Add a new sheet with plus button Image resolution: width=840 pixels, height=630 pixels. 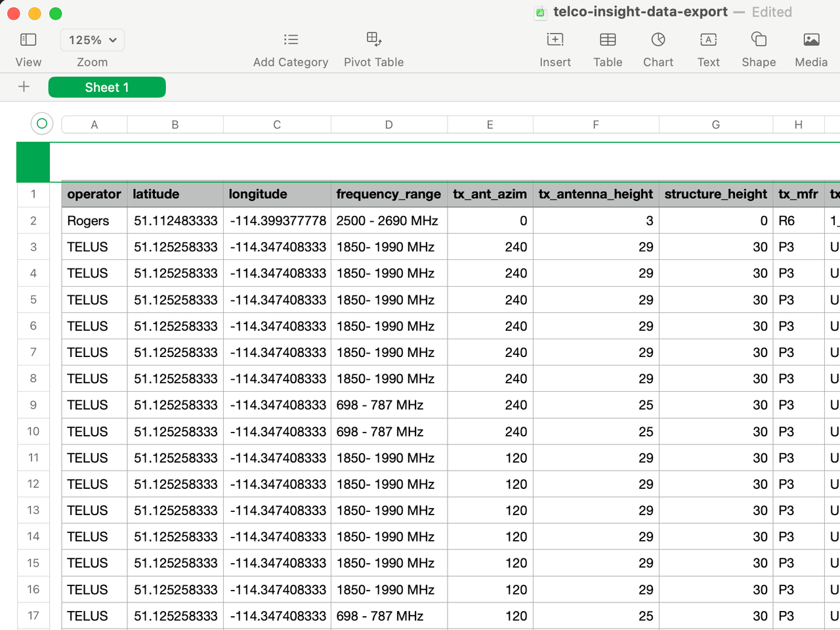[24, 87]
